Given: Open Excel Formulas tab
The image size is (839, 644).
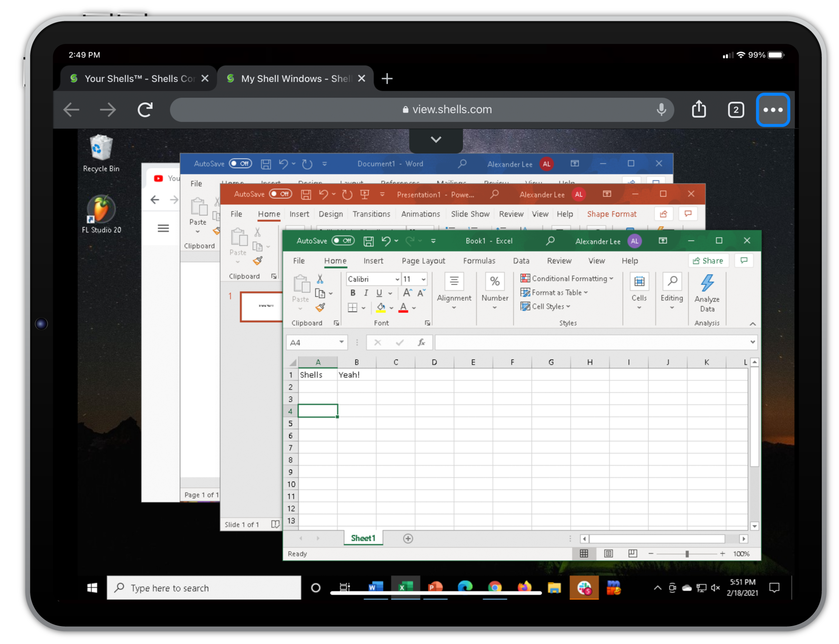Looking at the screenshot, I should tap(479, 261).
